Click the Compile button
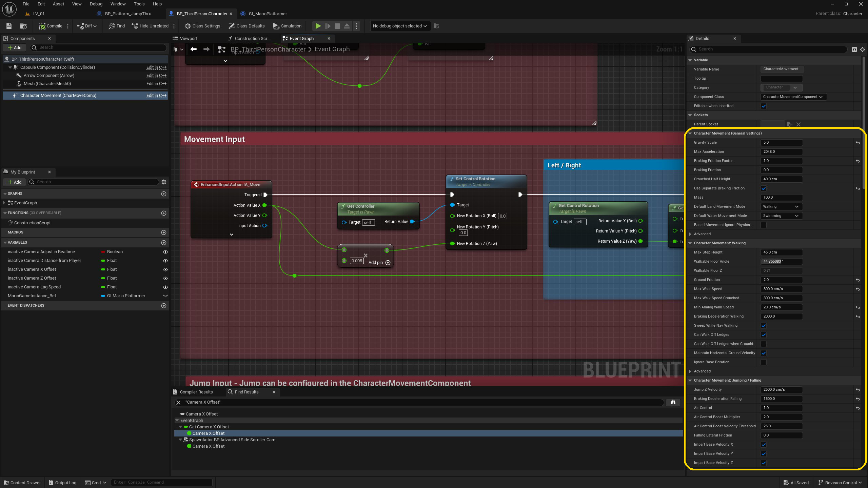868x488 pixels. (51, 26)
